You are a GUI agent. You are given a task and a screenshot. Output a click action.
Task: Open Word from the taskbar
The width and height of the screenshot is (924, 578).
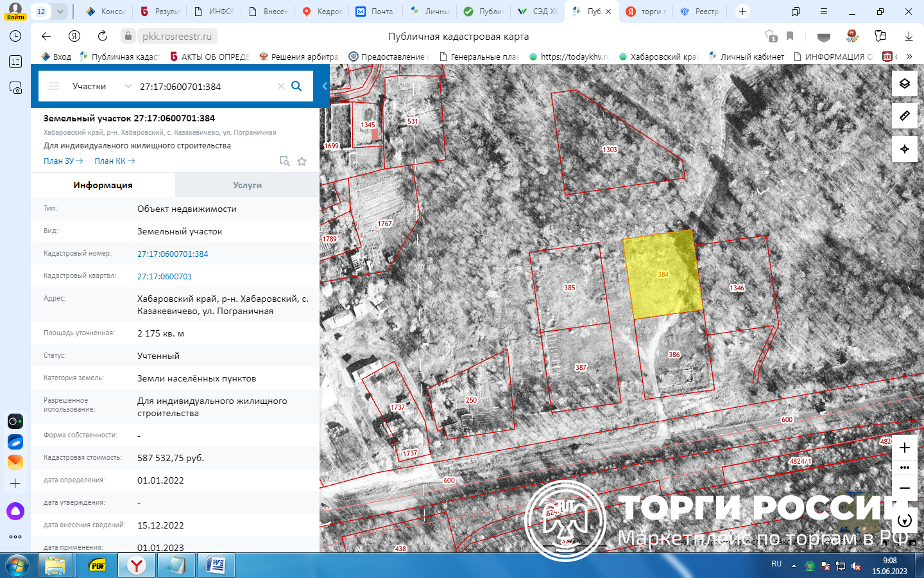[216, 566]
